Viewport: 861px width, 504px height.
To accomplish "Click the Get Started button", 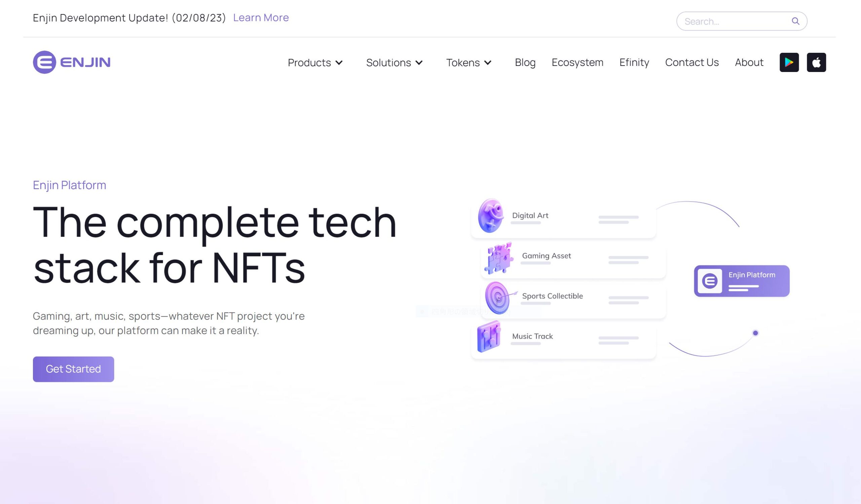I will (73, 369).
